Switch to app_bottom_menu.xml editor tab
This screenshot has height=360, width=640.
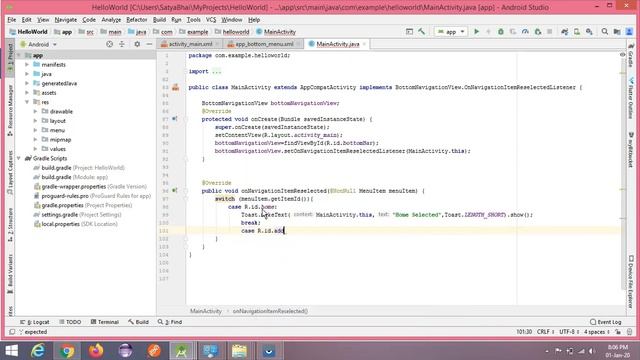(x=264, y=44)
